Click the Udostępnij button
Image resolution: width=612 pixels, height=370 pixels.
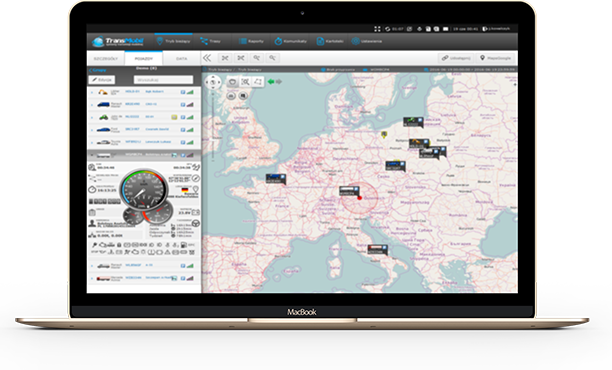coord(456,58)
